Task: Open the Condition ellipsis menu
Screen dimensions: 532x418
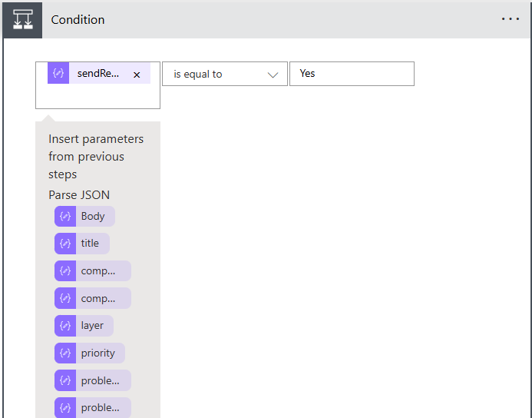Action: tap(511, 19)
